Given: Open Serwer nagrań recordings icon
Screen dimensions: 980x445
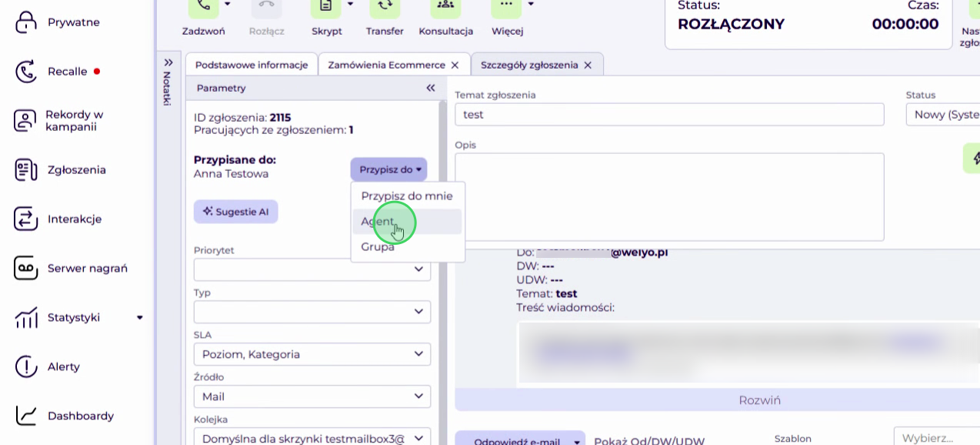Looking at the screenshot, I should click(x=26, y=269).
